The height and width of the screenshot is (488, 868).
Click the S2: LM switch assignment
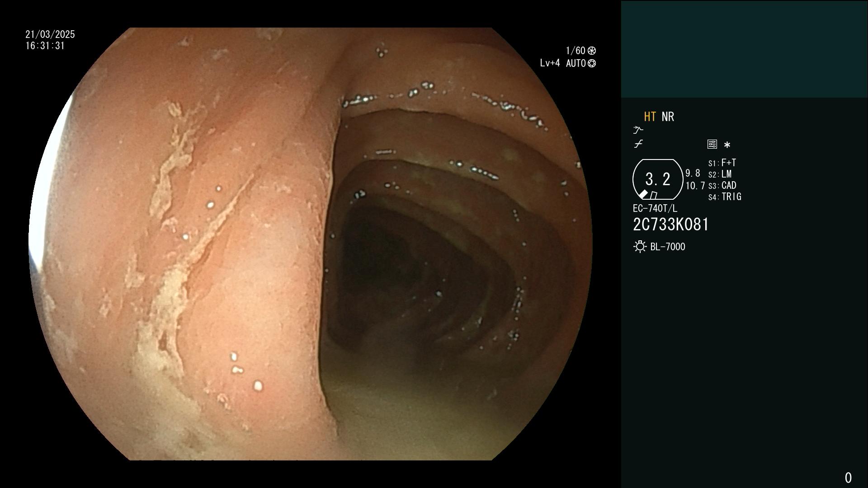720,174
